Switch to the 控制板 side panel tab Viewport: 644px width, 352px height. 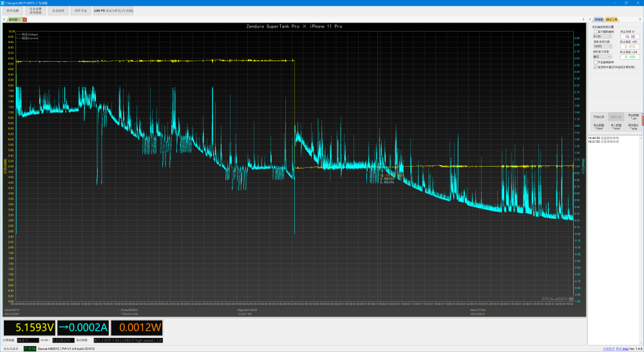(599, 20)
